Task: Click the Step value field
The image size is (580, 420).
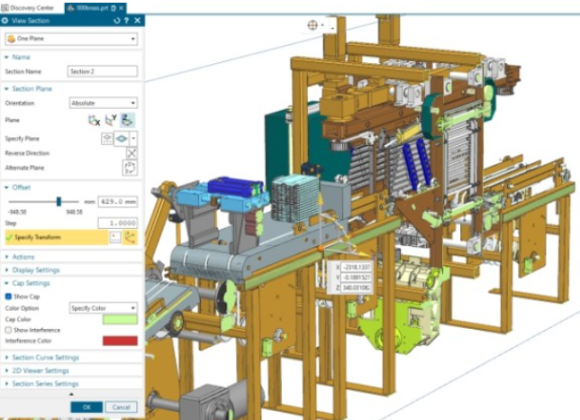Action: point(118,223)
